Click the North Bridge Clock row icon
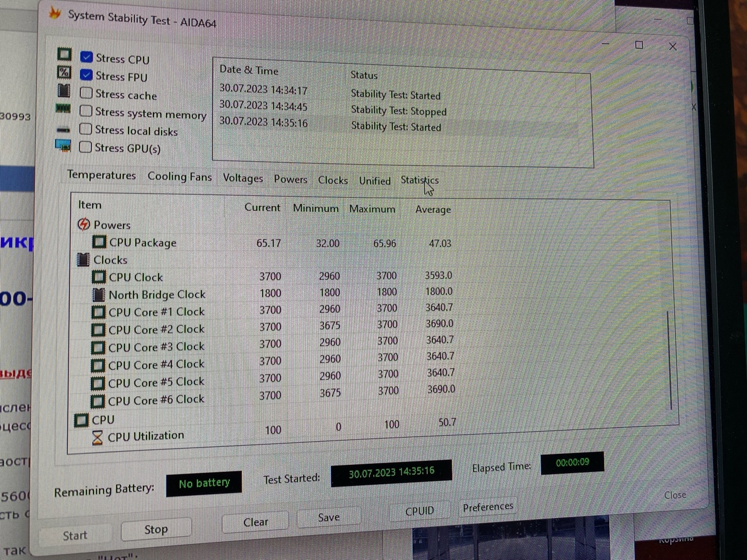 (99, 294)
